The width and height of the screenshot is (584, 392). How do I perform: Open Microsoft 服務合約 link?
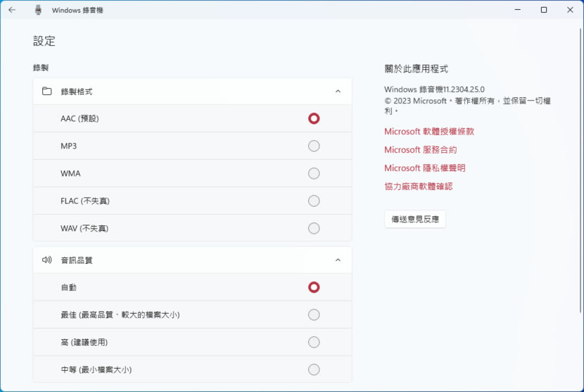click(421, 150)
